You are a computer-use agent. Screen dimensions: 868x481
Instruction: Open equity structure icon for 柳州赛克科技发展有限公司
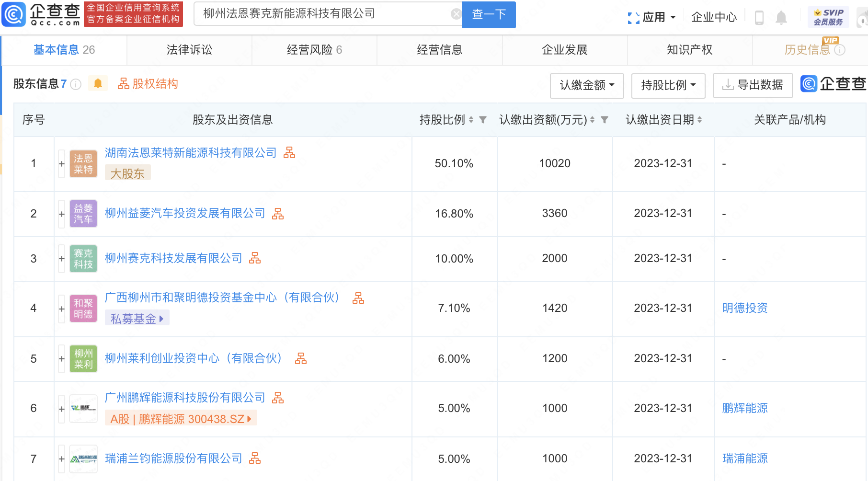[x=255, y=258]
